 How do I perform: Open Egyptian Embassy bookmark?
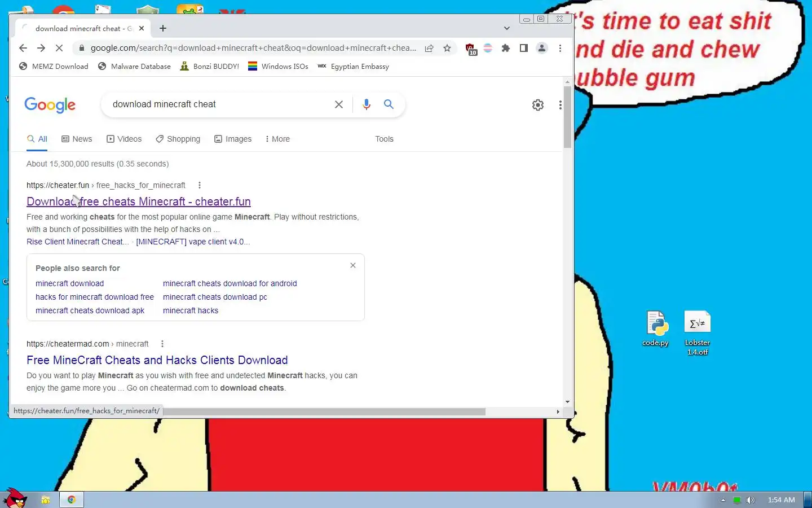353,66
